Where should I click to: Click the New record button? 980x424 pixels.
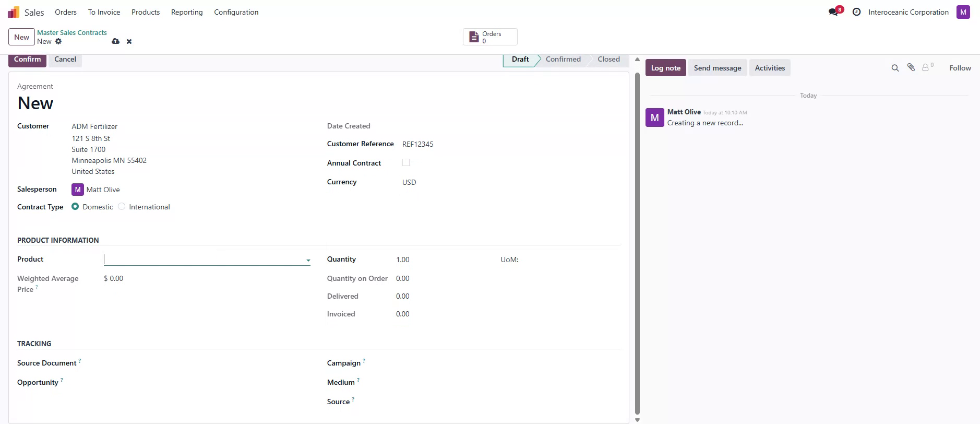tap(21, 37)
